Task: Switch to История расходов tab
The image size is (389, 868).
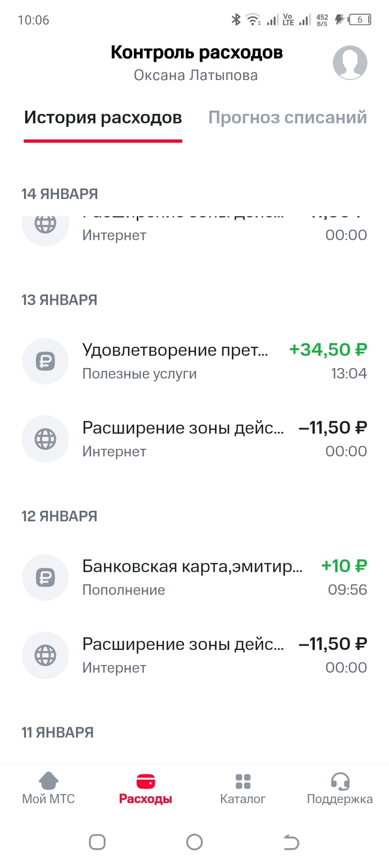Action: pyautogui.click(x=103, y=118)
